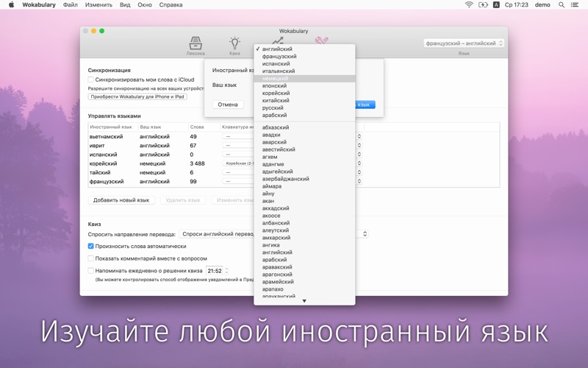
Task: Open the Изменить menu
Action: click(x=98, y=5)
